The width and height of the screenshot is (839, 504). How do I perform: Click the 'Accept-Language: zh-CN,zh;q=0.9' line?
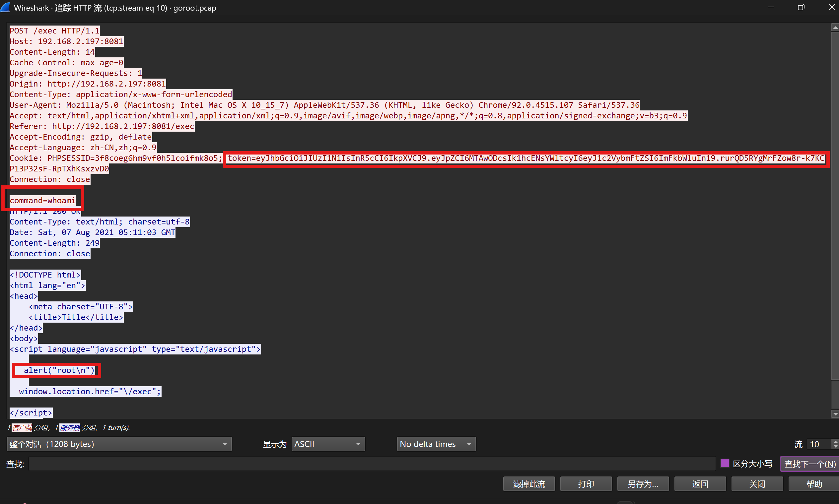[x=83, y=148]
